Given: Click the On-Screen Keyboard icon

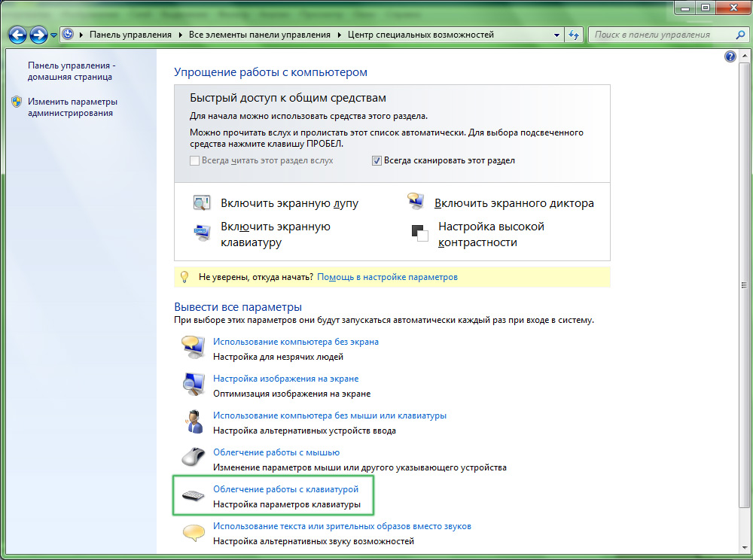Looking at the screenshot, I should (202, 233).
